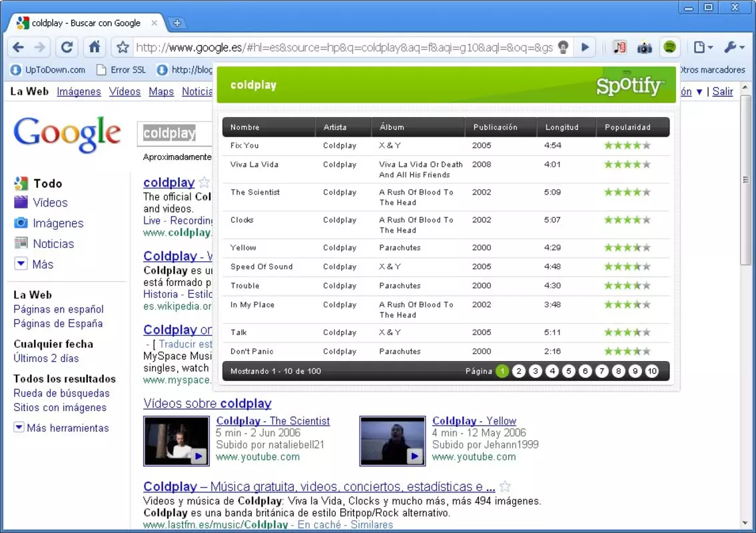Open the UpToDown.com bookmark

(x=48, y=70)
